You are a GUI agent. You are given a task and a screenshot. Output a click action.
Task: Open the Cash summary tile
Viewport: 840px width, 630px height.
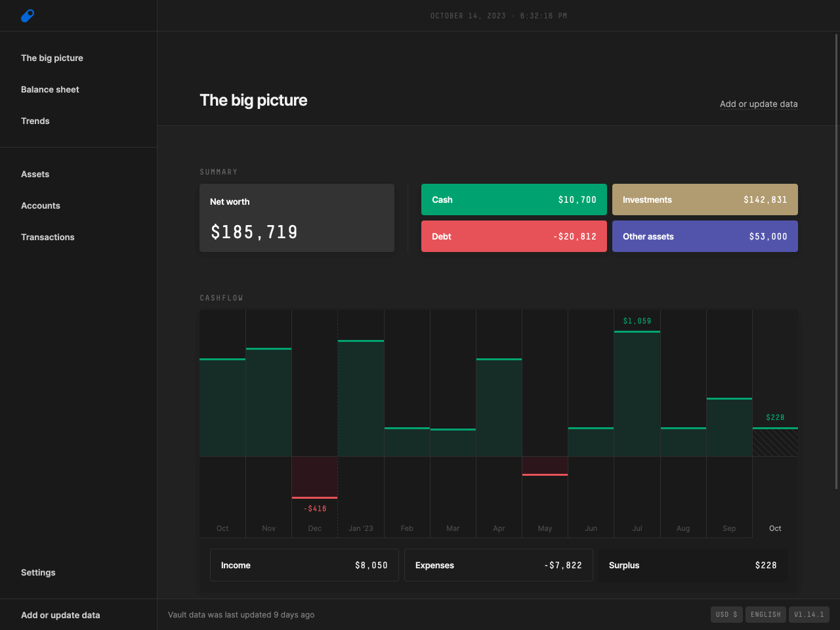514,199
